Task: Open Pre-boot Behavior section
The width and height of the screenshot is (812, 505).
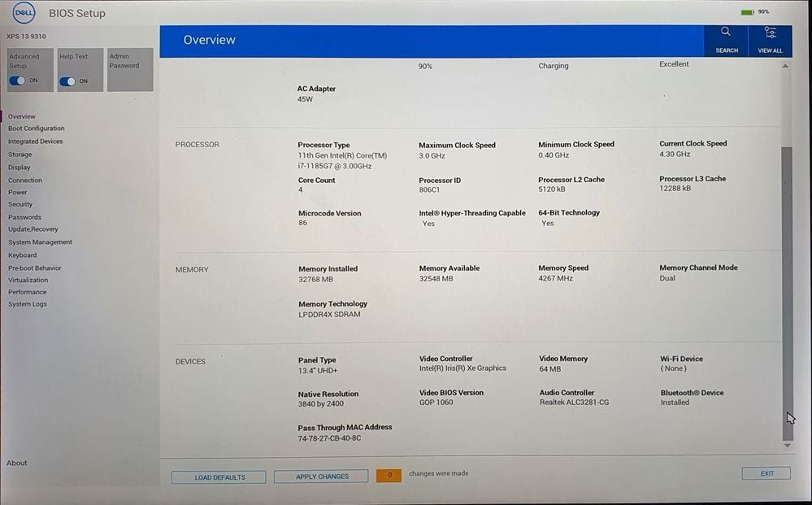Action: [35, 268]
